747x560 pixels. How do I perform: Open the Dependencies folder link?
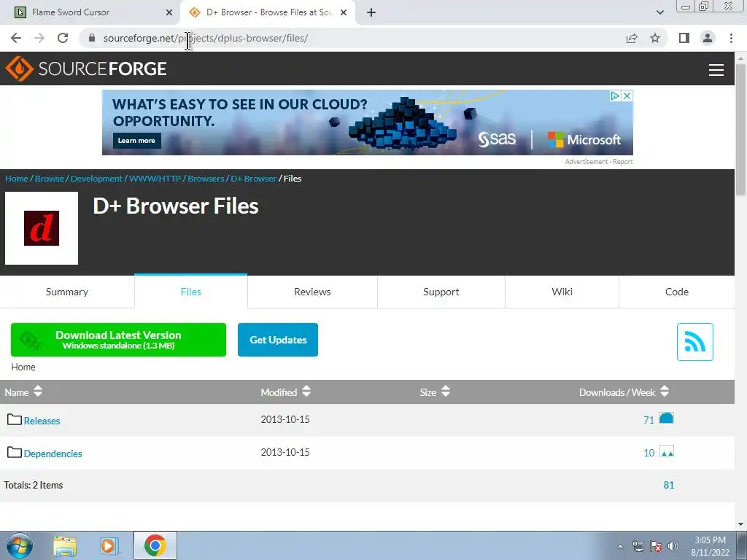point(53,454)
